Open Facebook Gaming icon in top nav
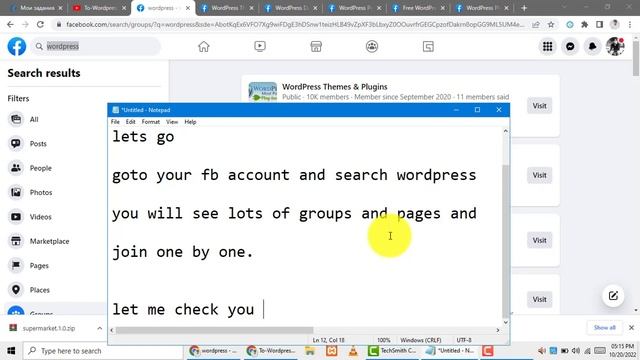This screenshot has height=360, width=640. tap(428, 47)
